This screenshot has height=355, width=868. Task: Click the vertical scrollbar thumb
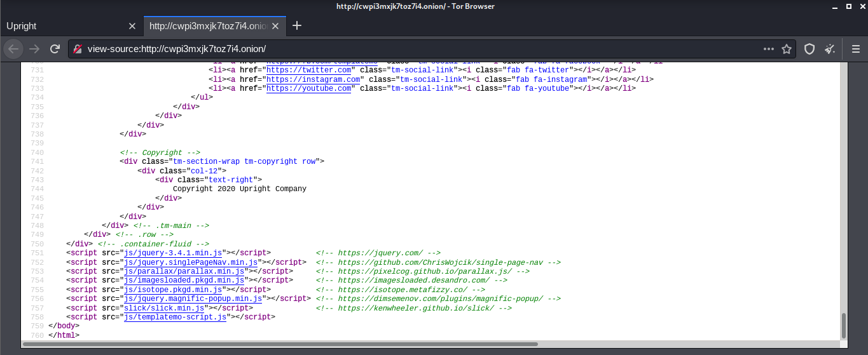click(844, 326)
